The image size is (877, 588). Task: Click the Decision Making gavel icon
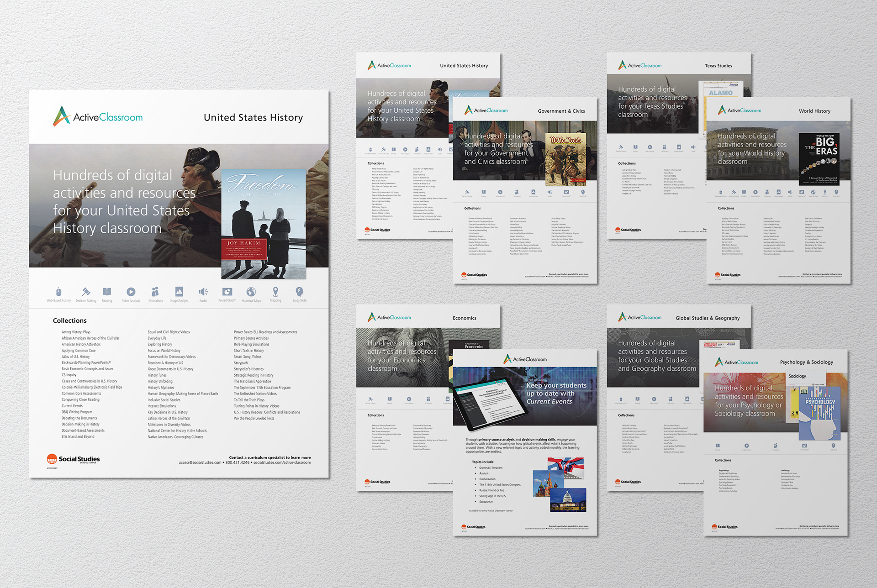click(x=86, y=292)
